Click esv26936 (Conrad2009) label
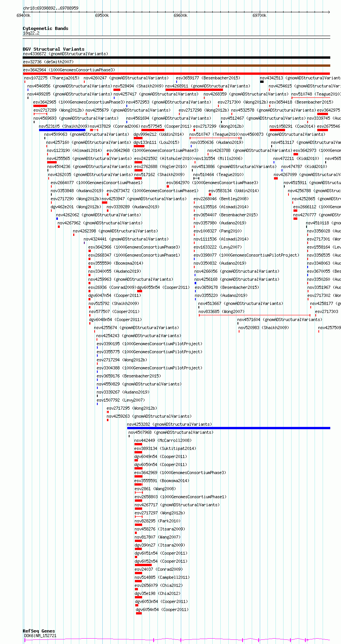This screenshot has width=341, height=644. coord(112,287)
